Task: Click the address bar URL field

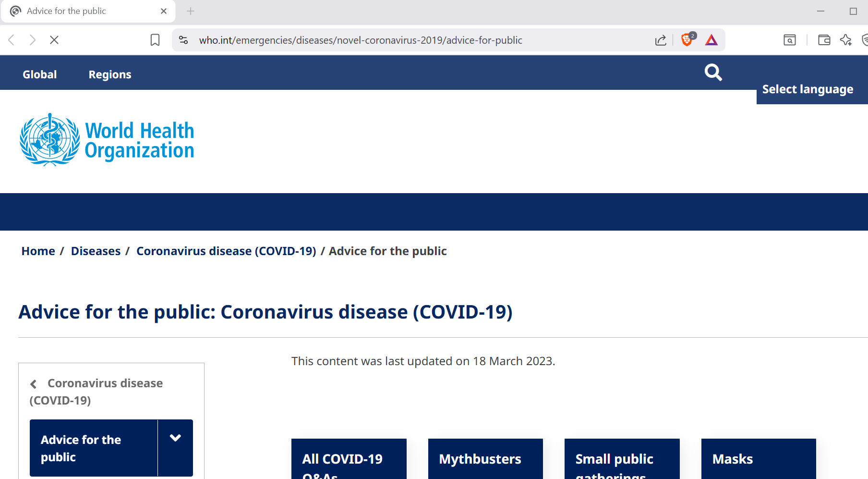Action: coord(361,40)
